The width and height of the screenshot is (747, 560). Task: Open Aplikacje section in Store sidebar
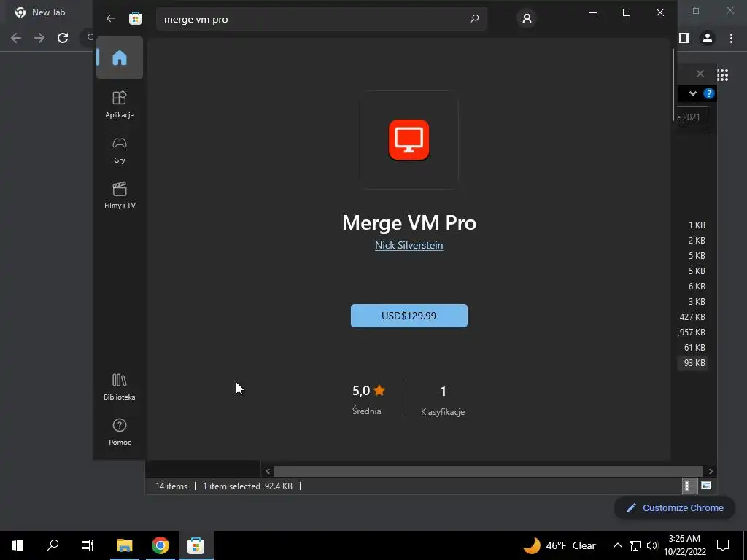pos(120,104)
